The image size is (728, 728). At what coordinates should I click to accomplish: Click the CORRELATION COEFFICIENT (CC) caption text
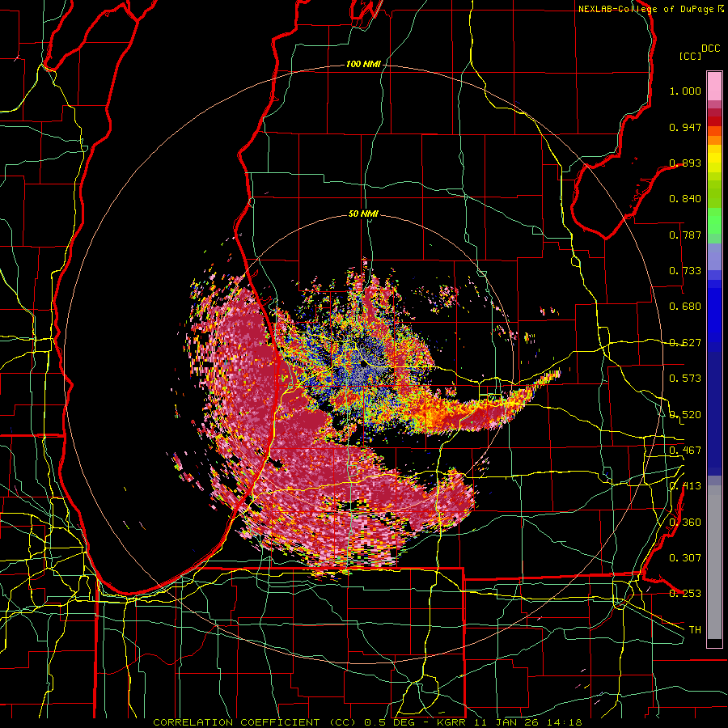(255, 722)
